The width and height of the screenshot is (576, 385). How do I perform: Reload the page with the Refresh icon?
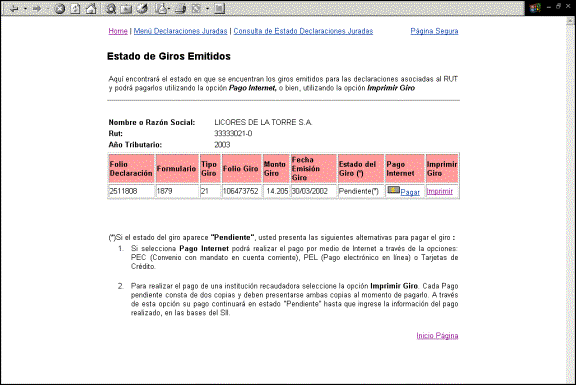[75, 9]
